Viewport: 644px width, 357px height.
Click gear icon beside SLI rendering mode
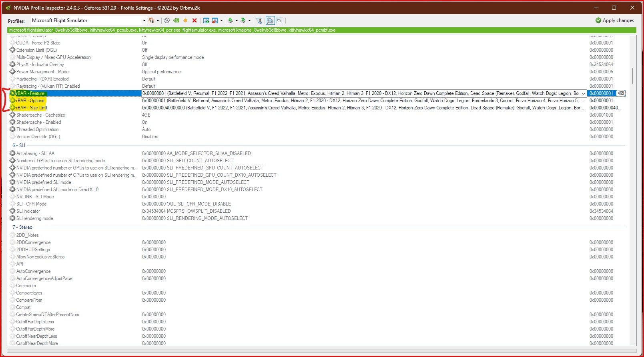(12, 218)
